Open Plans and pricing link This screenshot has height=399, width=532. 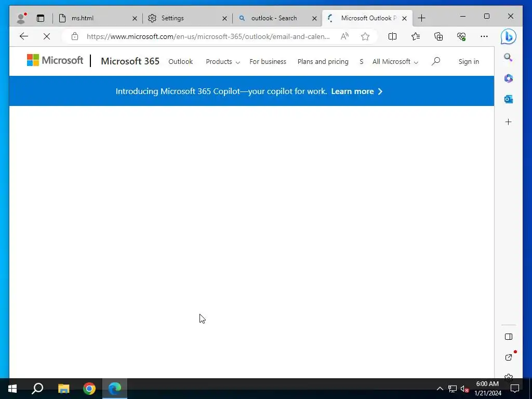(x=323, y=61)
